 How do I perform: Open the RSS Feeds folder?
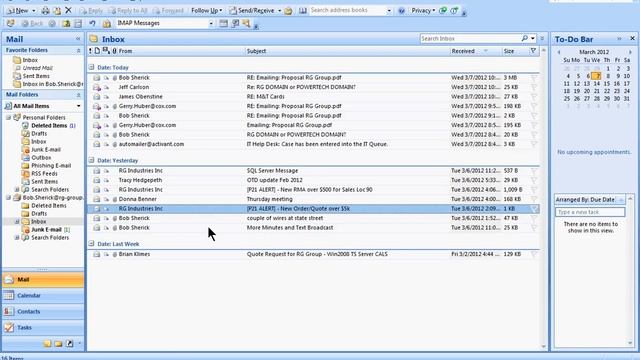pos(44,173)
